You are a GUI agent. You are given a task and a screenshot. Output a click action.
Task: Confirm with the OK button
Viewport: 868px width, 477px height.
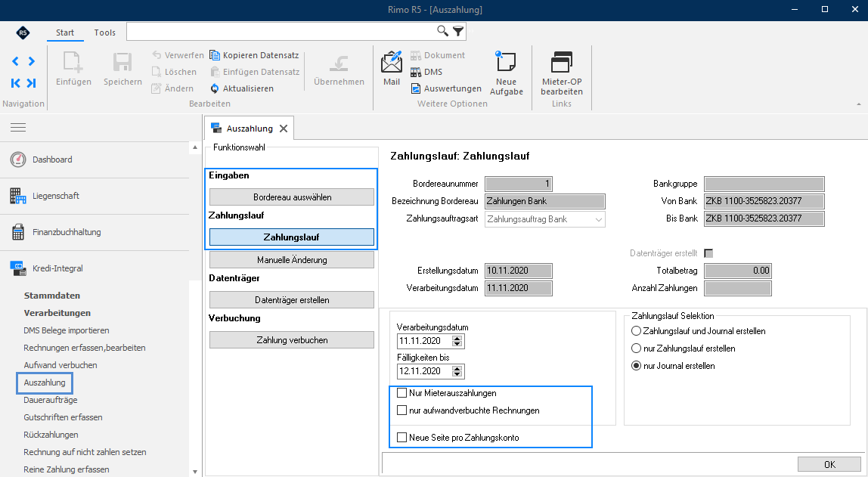pyautogui.click(x=829, y=464)
